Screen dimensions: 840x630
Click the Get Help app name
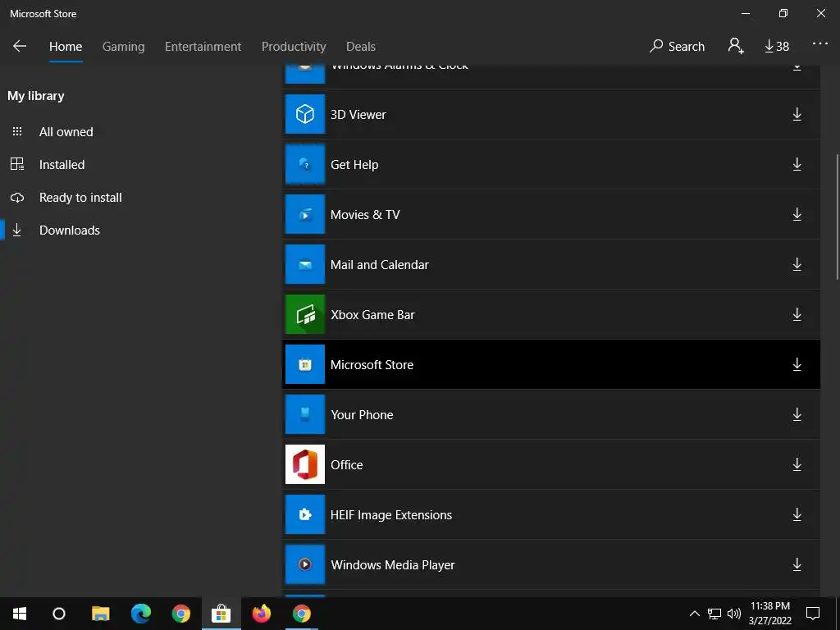point(354,165)
